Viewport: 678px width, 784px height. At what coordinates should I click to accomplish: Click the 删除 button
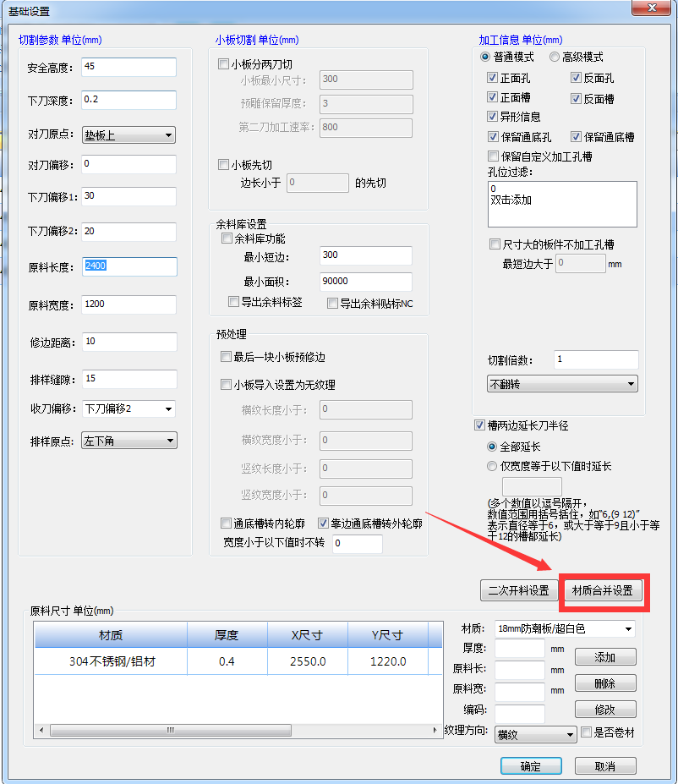[x=605, y=683]
